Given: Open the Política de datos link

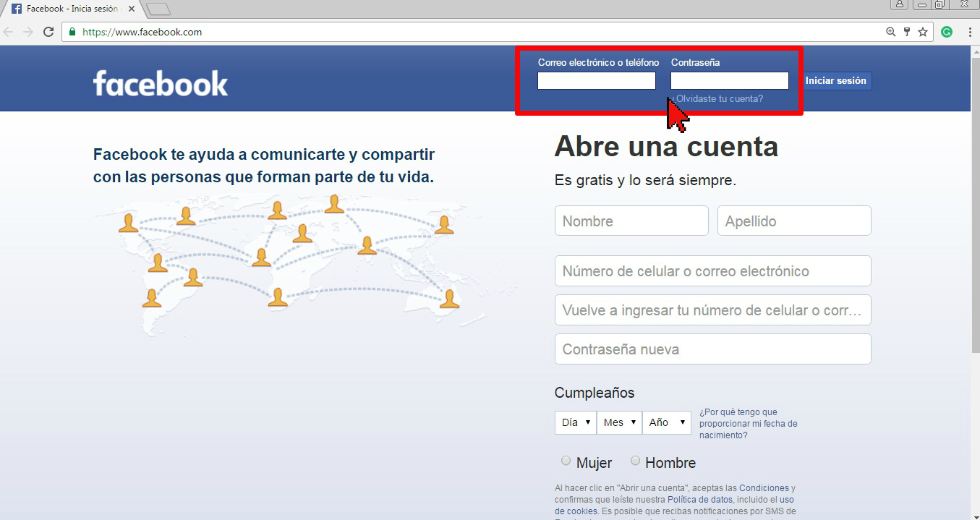Looking at the screenshot, I should pyautogui.click(x=700, y=500).
